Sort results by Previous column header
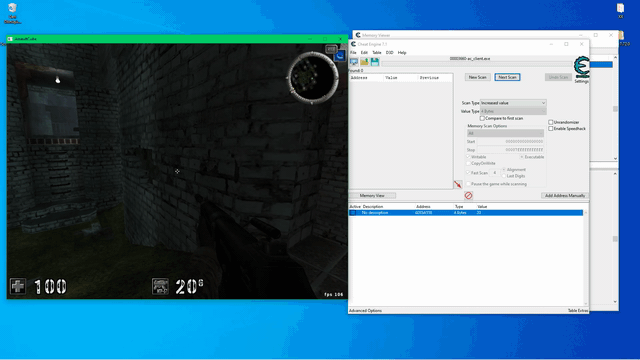 pyautogui.click(x=435, y=78)
